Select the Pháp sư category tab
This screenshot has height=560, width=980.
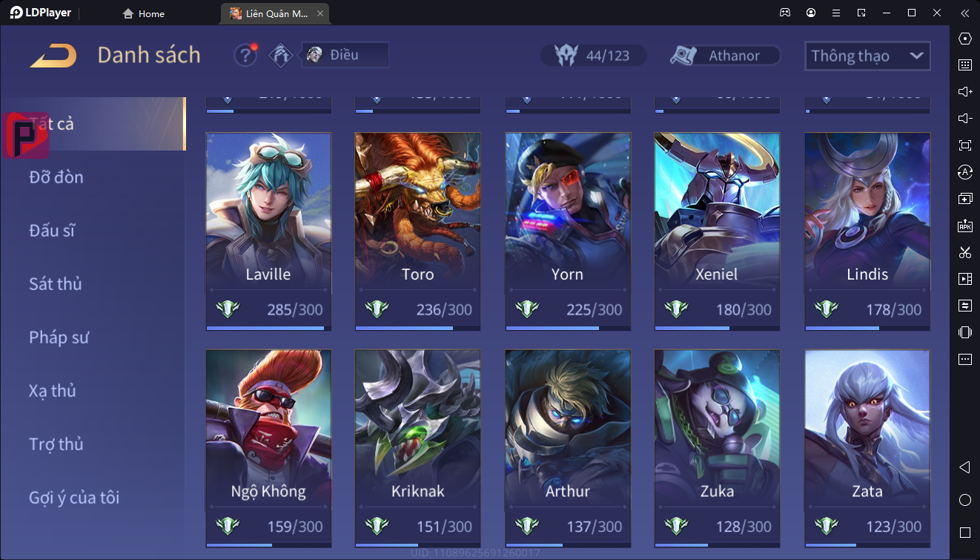point(59,337)
